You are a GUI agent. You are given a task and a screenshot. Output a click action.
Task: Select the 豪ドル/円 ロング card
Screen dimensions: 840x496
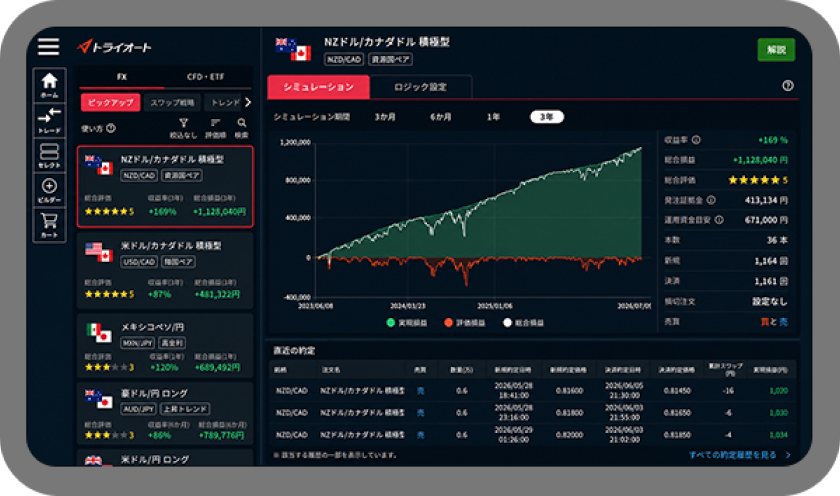click(x=165, y=412)
